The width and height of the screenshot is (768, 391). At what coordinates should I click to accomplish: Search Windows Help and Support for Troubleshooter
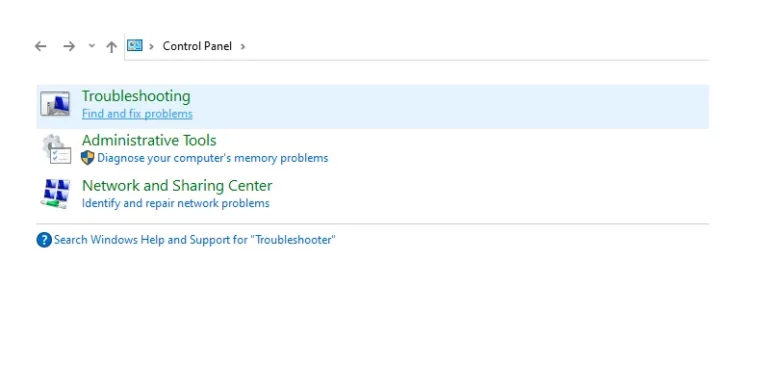(x=194, y=240)
